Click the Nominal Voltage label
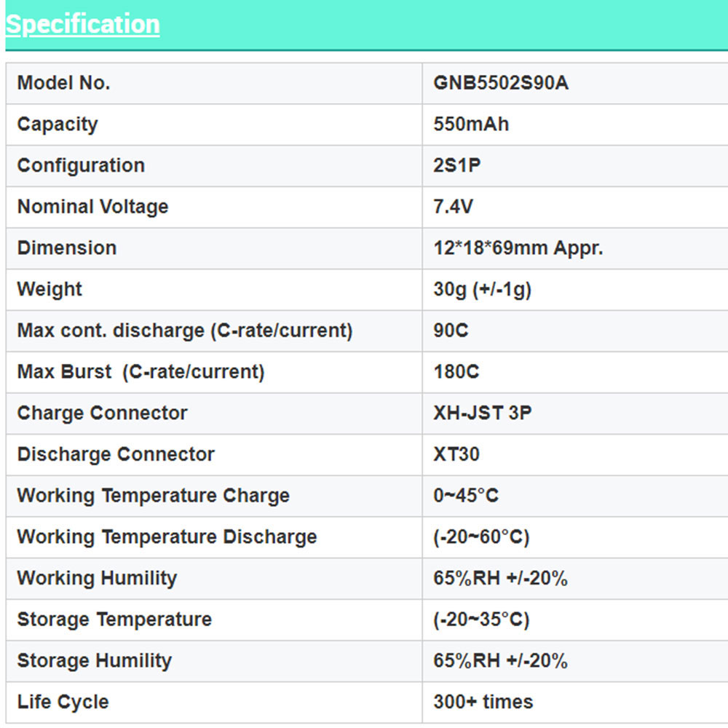 pyautogui.click(x=92, y=207)
